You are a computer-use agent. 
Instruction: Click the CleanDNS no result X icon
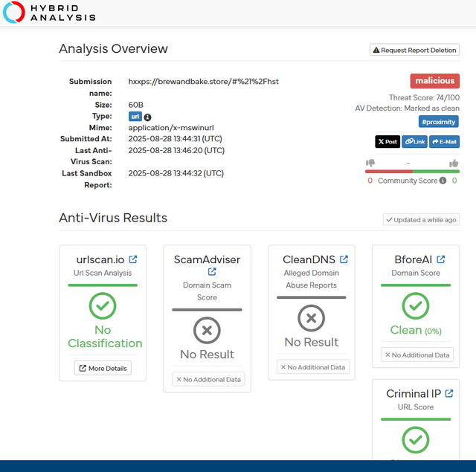tap(311, 318)
